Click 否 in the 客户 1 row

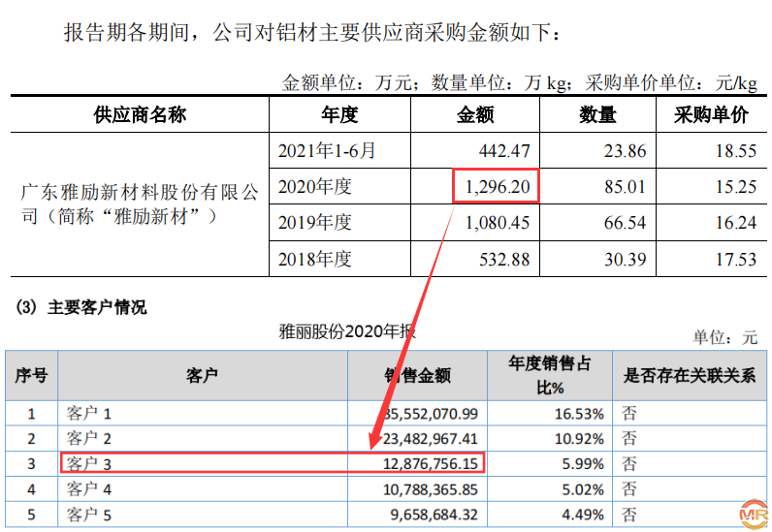(629, 414)
